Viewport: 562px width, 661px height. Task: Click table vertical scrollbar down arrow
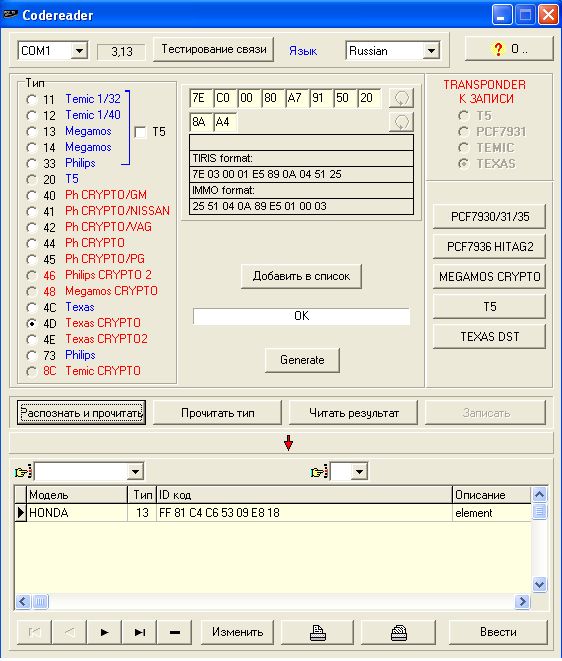click(x=540, y=585)
